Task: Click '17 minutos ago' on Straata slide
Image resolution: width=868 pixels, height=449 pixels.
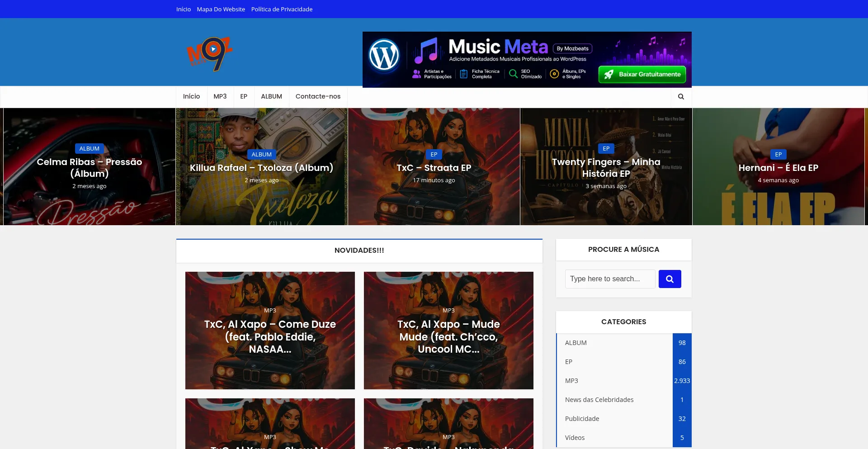Action: point(434,180)
